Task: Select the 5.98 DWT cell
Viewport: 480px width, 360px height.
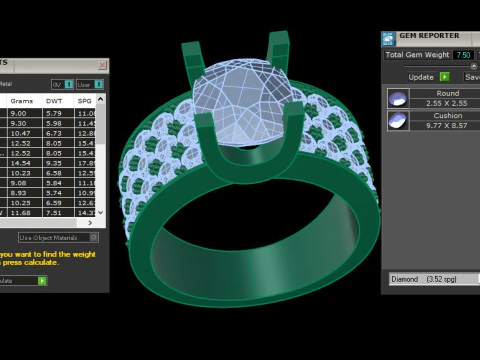Action: point(58,123)
